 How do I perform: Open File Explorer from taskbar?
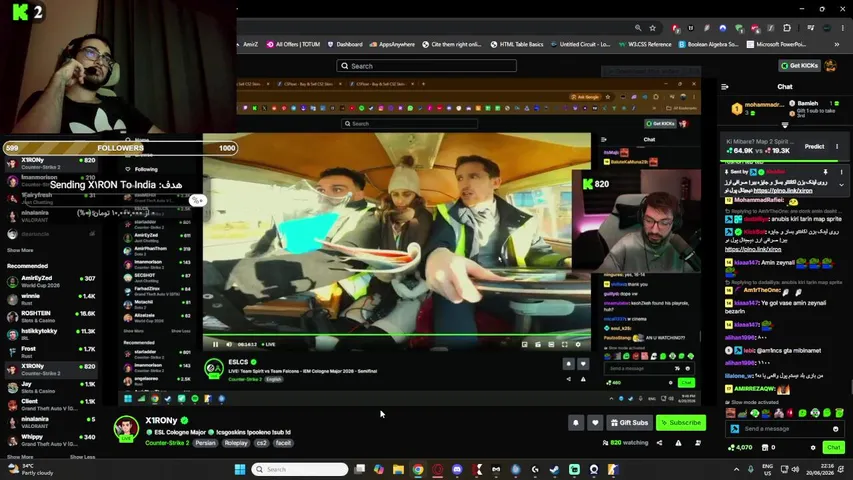tap(398, 469)
